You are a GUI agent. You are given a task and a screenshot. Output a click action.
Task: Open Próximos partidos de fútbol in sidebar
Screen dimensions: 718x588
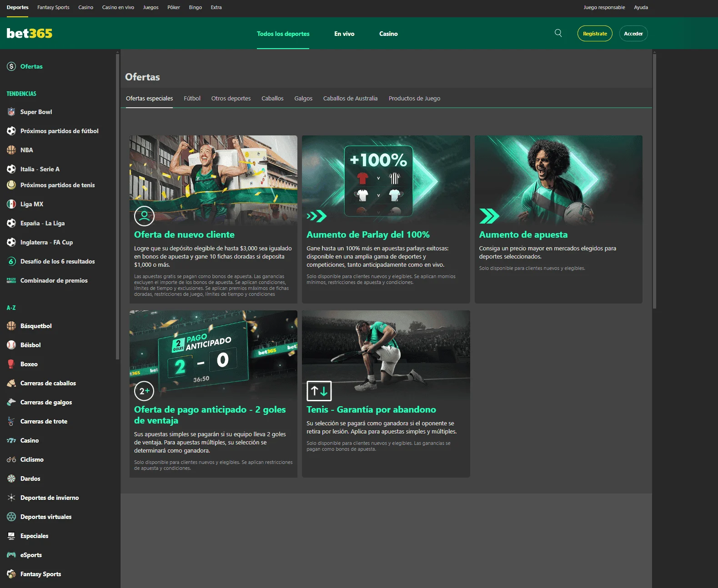click(x=59, y=131)
